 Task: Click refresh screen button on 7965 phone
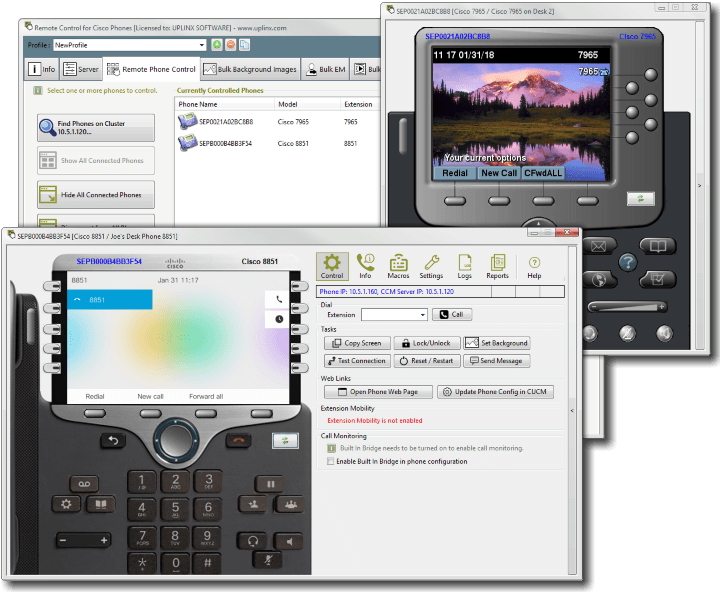click(x=641, y=198)
